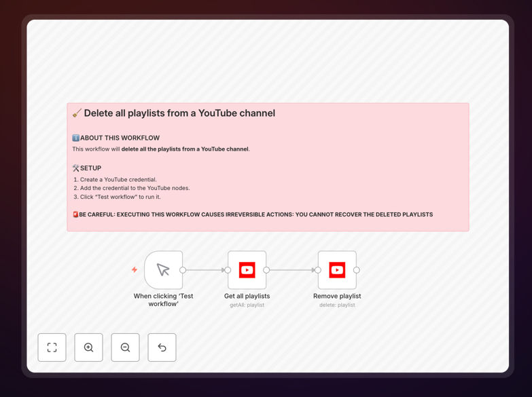Click the BE CAREFUL warning text
The image size is (532, 397).
[x=253, y=214]
